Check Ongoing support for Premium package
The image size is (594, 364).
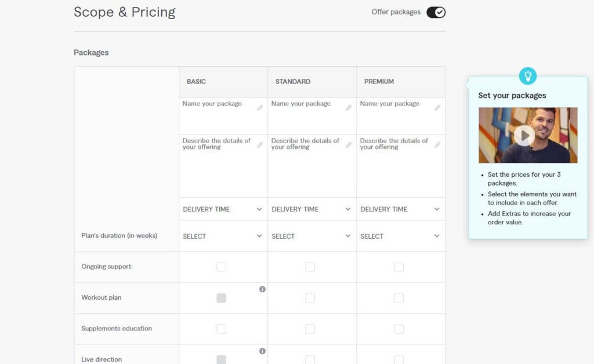[x=399, y=267]
